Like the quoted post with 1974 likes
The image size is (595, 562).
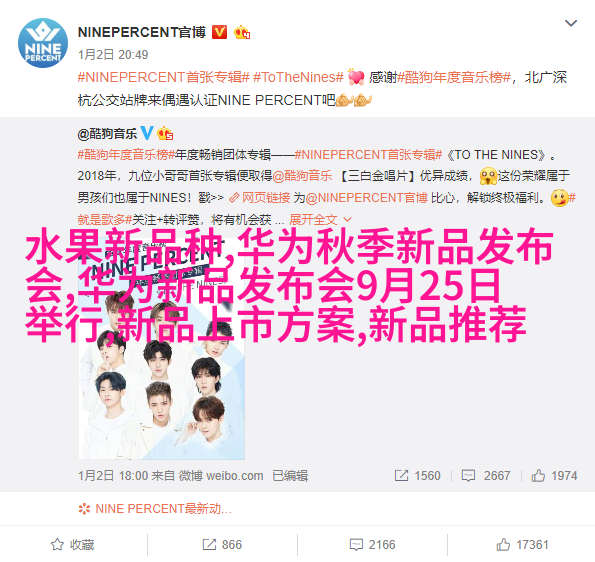pos(538,475)
